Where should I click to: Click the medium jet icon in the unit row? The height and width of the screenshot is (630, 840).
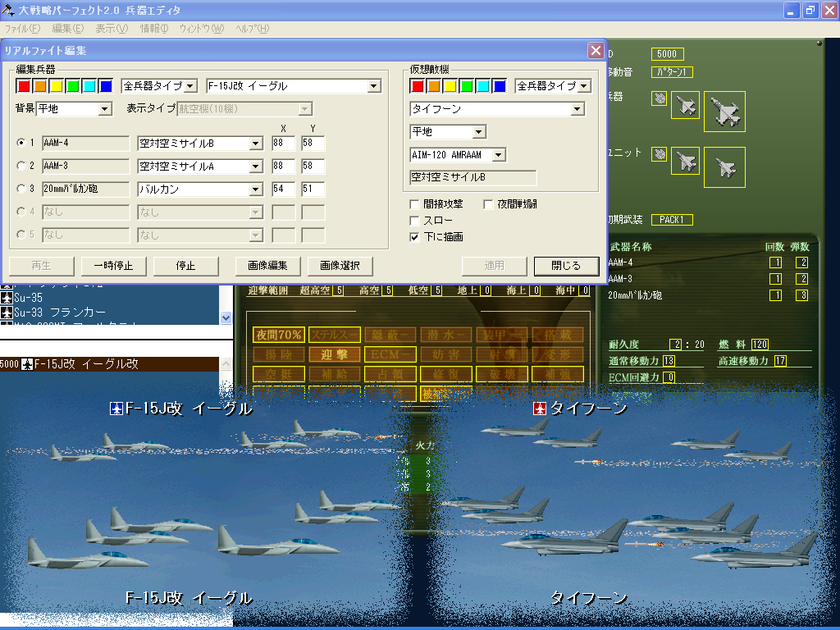pyautogui.click(x=685, y=161)
